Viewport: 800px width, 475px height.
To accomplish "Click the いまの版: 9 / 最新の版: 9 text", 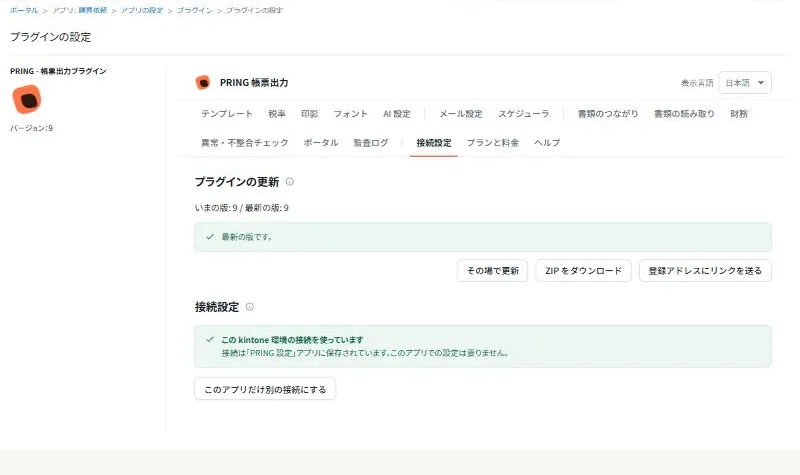I will point(241,208).
